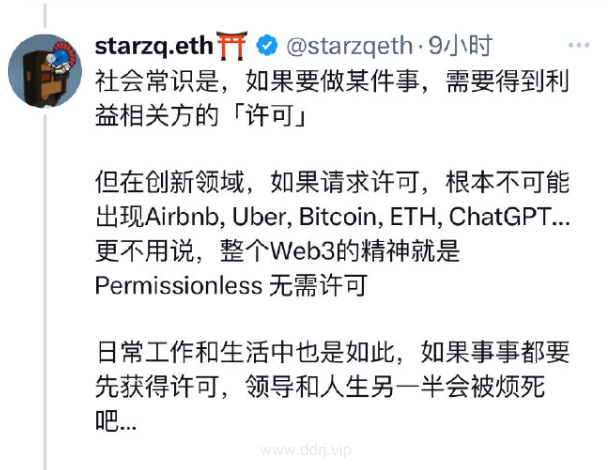Visit the @starzqeth handle link
This screenshot has width=608, height=470.
coord(349,46)
